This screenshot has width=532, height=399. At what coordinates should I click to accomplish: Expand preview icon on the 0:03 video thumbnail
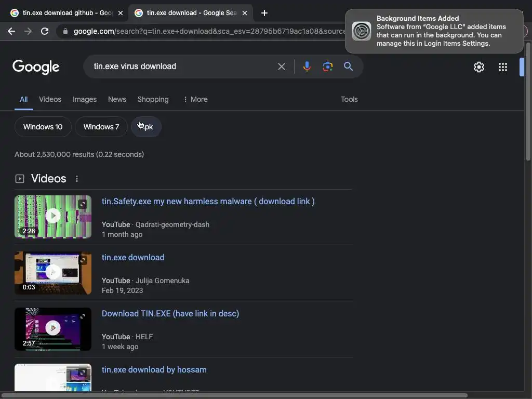pyautogui.click(x=83, y=260)
